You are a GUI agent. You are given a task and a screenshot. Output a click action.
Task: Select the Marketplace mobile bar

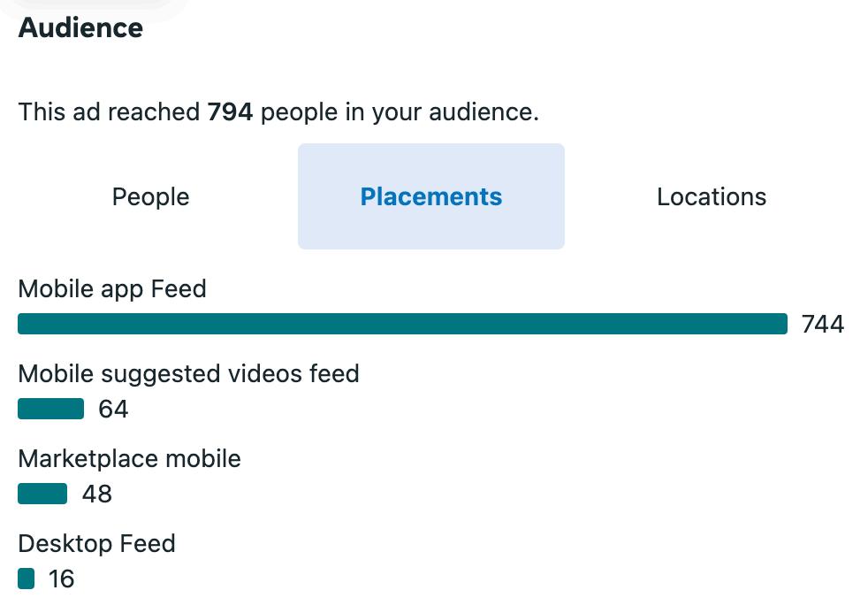42,494
